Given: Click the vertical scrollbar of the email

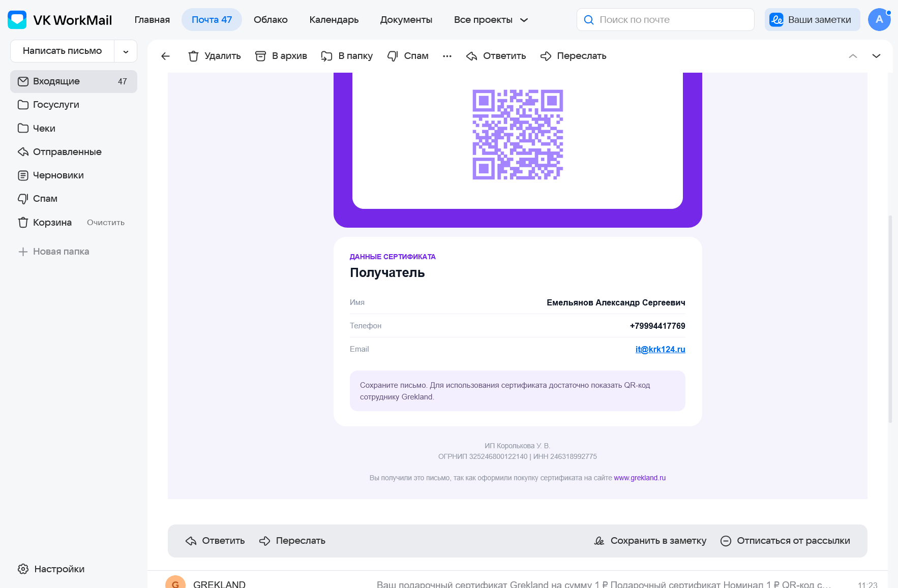Looking at the screenshot, I should tap(890, 319).
